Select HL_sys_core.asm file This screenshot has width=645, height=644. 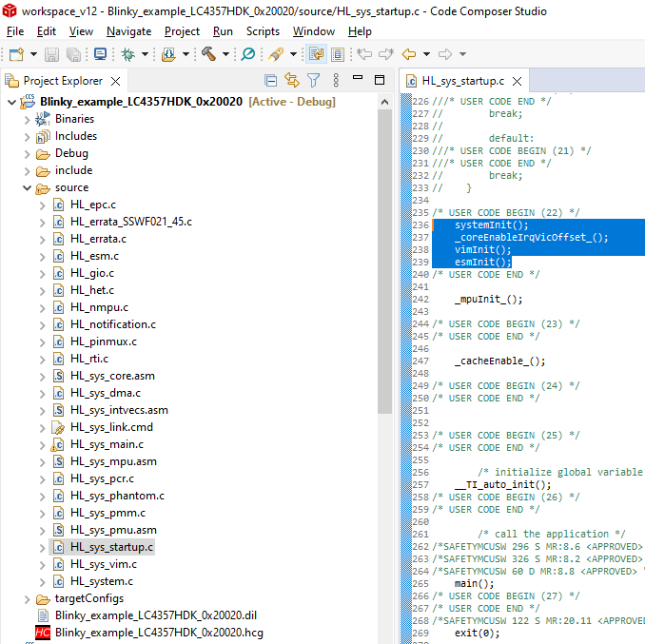[x=112, y=376]
